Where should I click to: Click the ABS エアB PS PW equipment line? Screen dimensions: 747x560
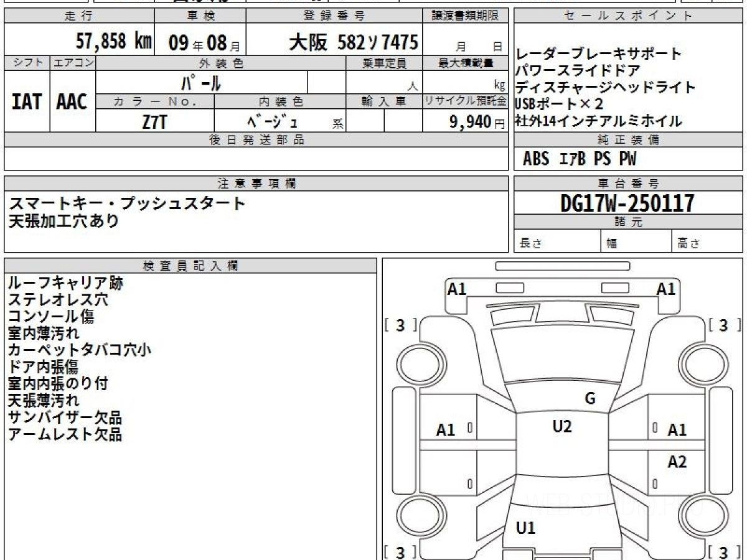tap(580, 159)
